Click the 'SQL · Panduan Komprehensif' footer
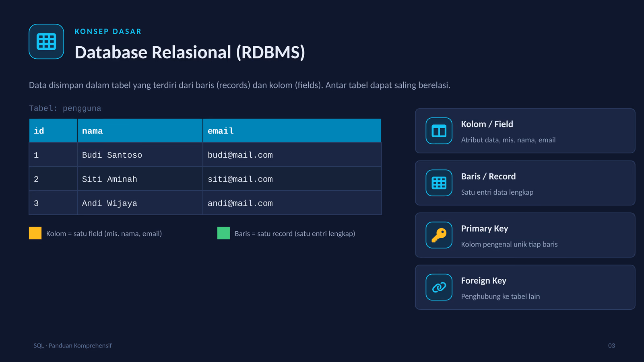The image size is (644, 362). pyautogui.click(x=72, y=346)
